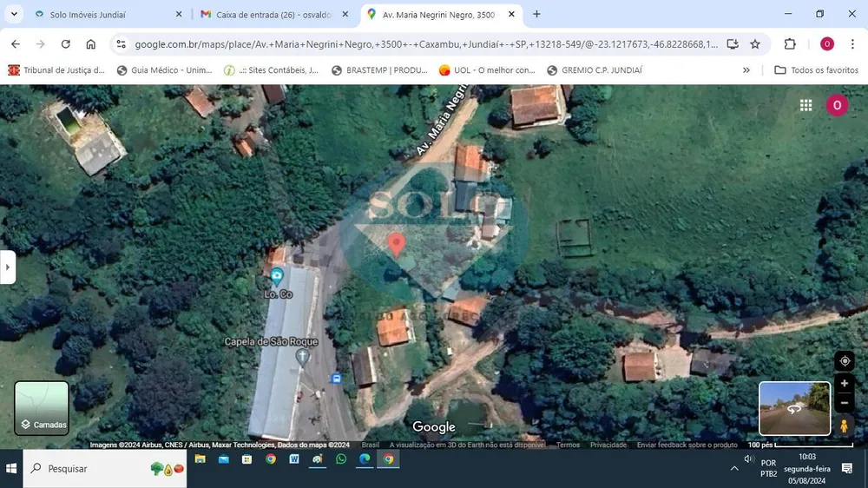Click the Capela de São Roque marker
Image resolution: width=868 pixels, height=488 pixels.
302,357
